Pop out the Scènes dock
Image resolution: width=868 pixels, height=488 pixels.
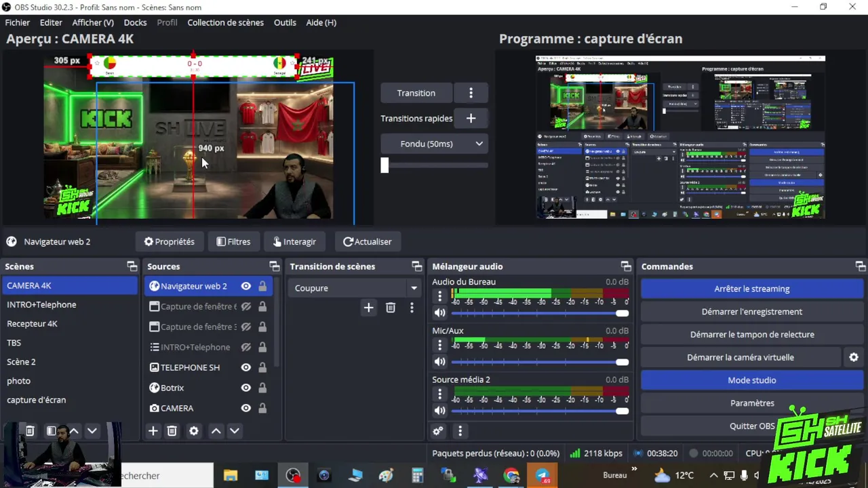pos(132,266)
